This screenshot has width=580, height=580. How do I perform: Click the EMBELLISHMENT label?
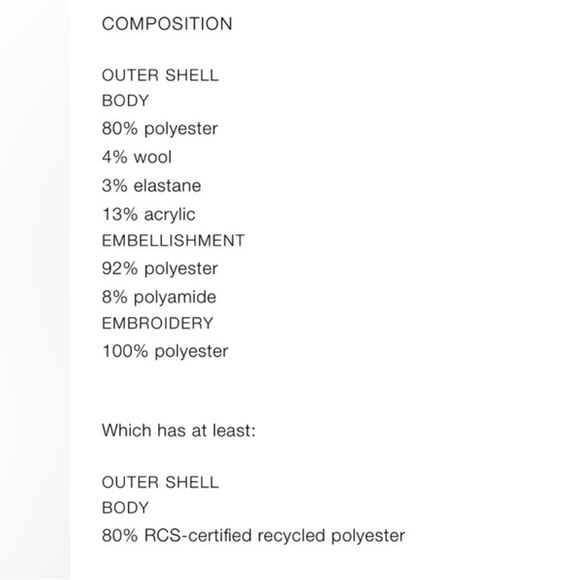[173, 240]
